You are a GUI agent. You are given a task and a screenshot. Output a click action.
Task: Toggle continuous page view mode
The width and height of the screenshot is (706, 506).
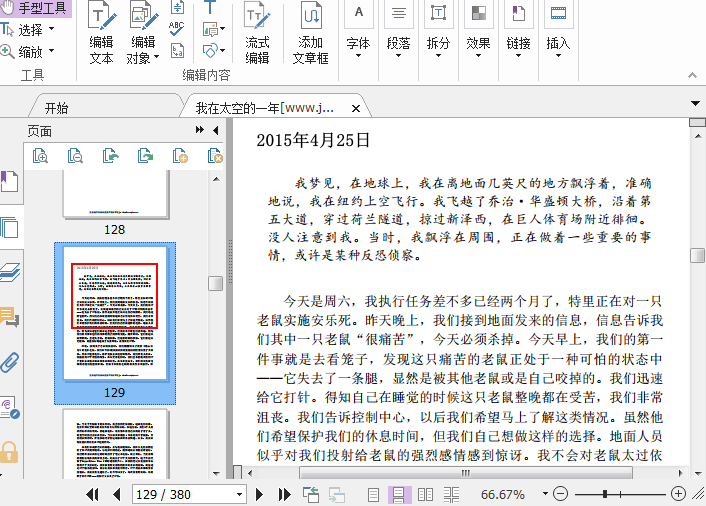point(399,495)
